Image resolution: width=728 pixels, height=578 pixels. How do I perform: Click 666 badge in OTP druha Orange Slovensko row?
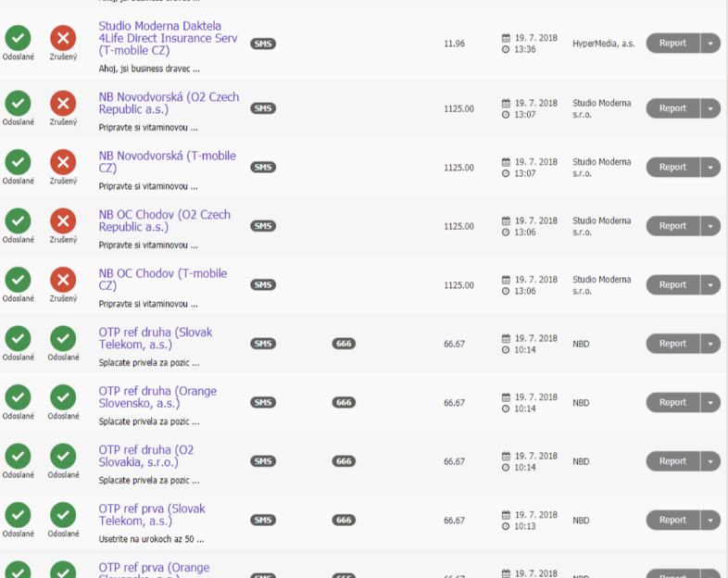[x=344, y=403]
